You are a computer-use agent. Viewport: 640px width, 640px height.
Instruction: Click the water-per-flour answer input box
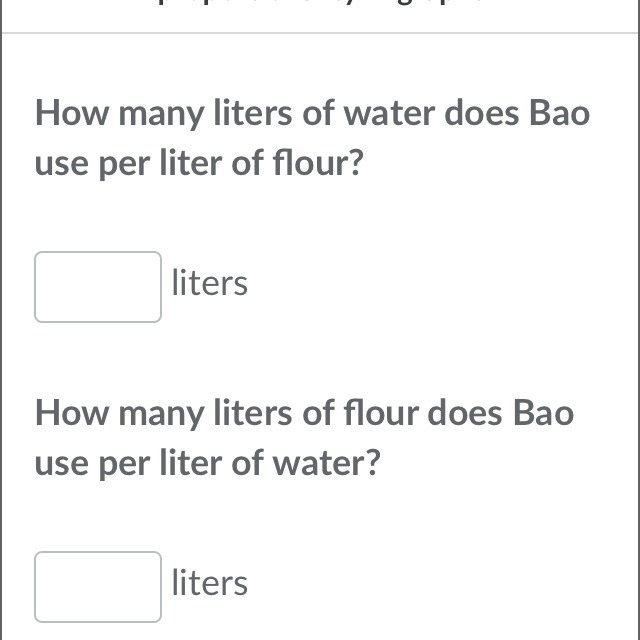pos(98,287)
